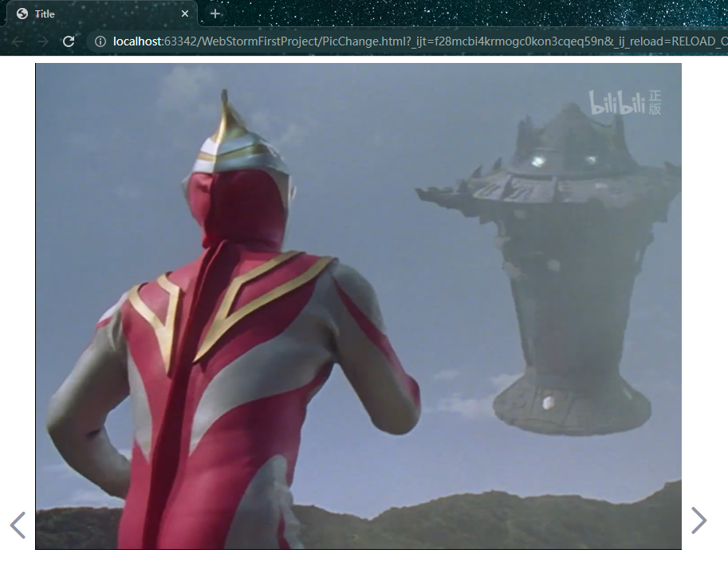Click the Ultraman slideshow image

pyautogui.click(x=359, y=306)
